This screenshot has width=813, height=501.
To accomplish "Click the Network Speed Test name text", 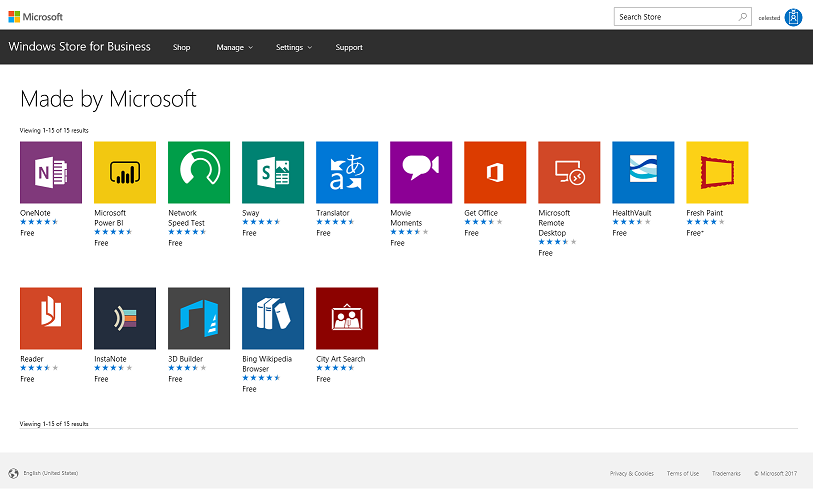I will tap(186, 218).
